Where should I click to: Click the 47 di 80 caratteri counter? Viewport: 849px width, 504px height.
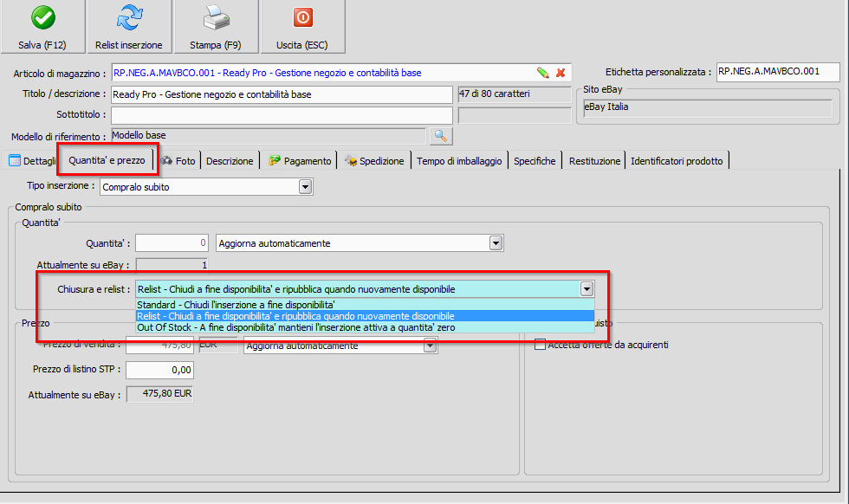pos(515,94)
